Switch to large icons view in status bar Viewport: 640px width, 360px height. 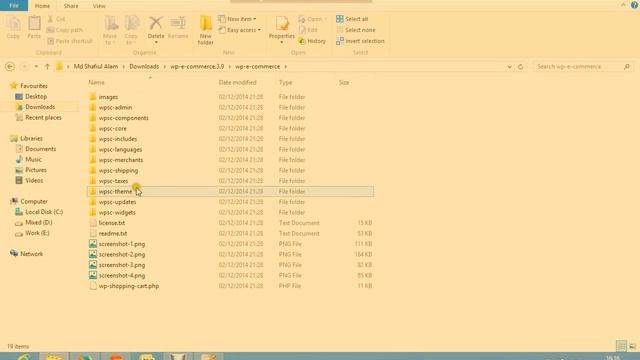click(x=633, y=346)
